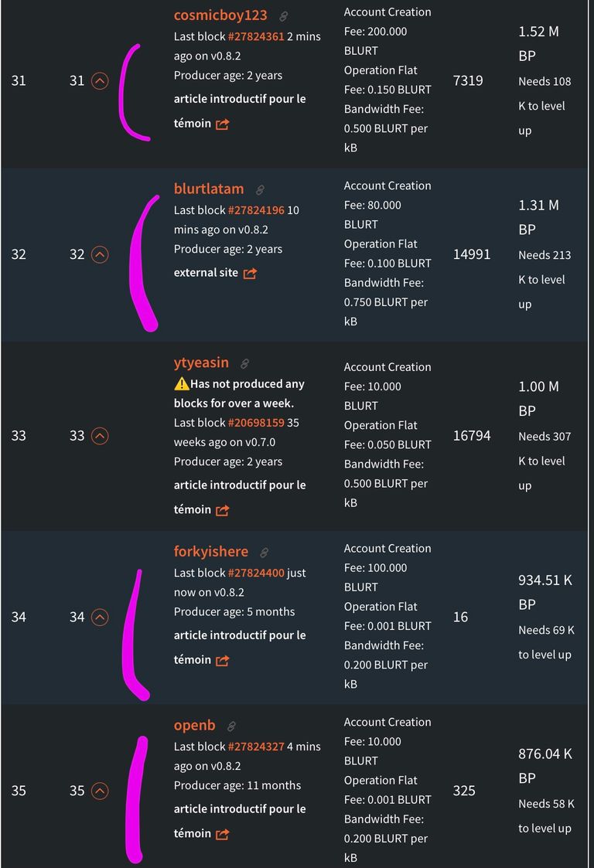
Task: Copy link icon beside cosmicboy123
Action: point(283,16)
